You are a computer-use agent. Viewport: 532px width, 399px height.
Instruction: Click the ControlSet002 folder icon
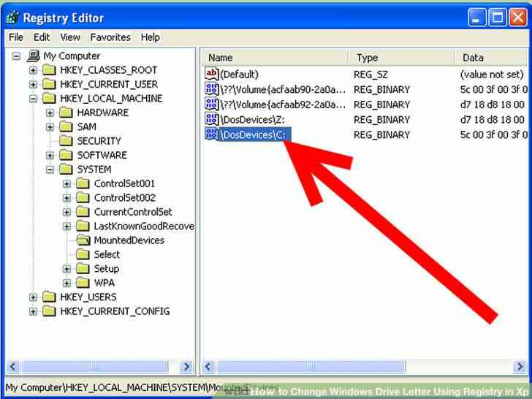(83, 198)
